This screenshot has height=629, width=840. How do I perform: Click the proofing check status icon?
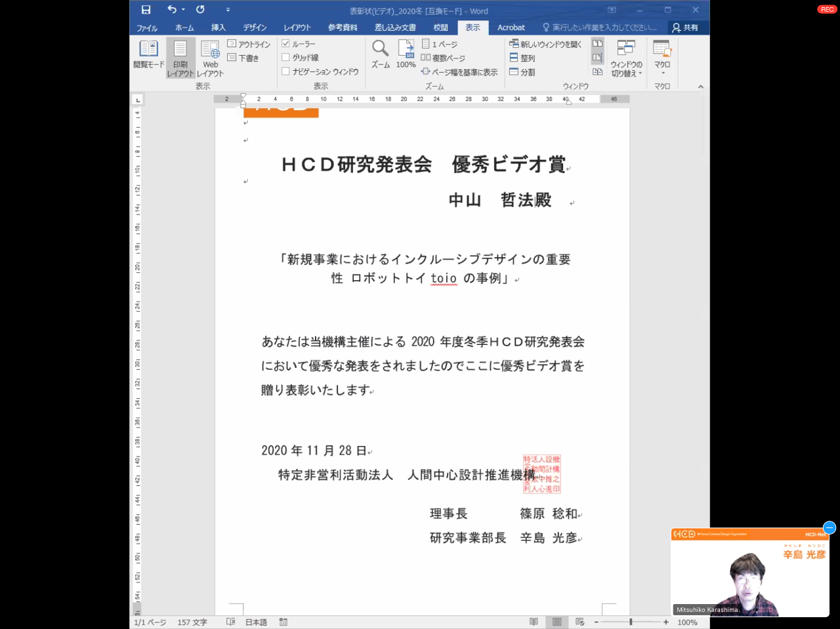tap(230, 622)
